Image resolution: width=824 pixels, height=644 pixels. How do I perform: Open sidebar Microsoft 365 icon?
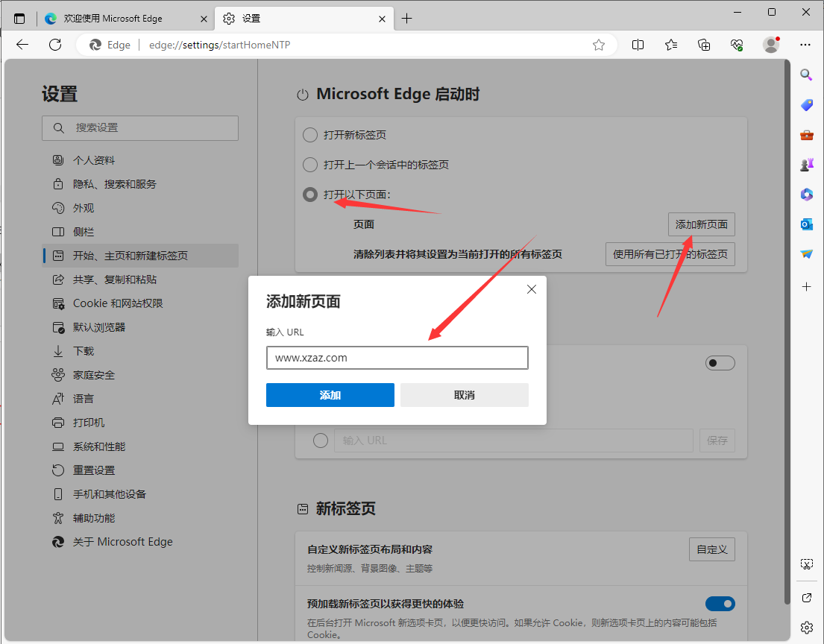(807, 195)
